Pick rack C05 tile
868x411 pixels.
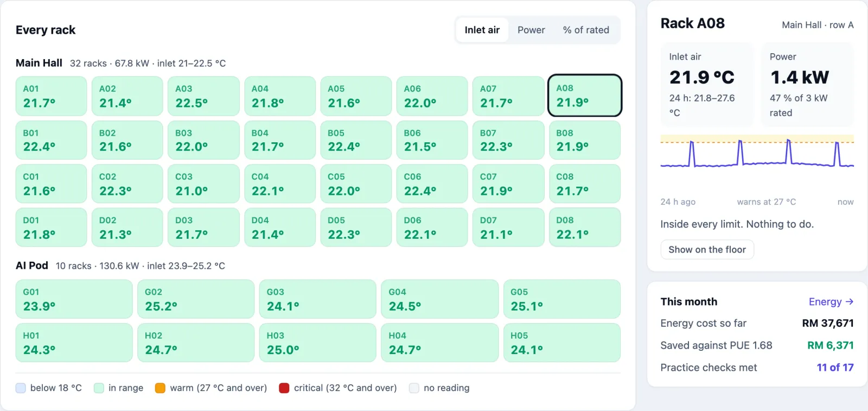[x=356, y=184]
